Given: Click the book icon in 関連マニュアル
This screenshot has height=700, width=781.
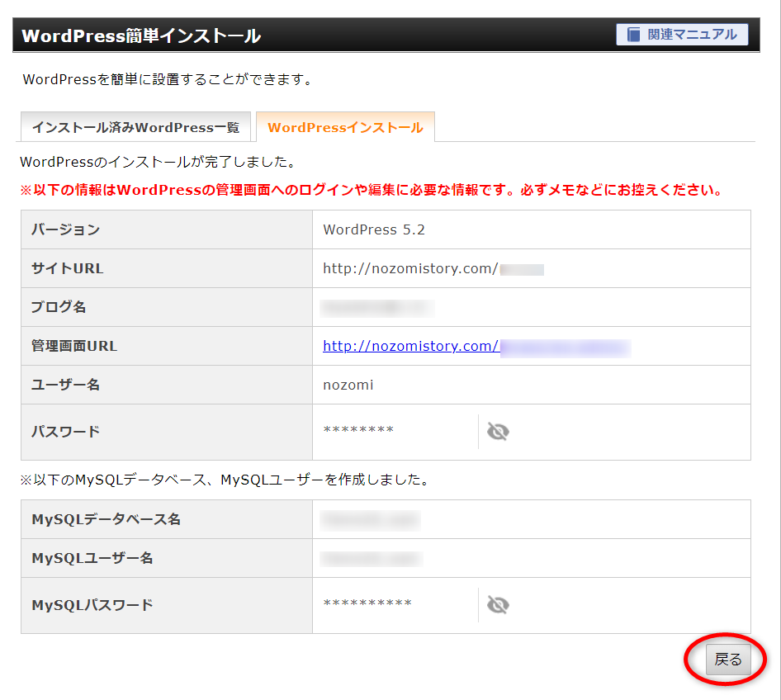Looking at the screenshot, I should [x=633, y=35].
